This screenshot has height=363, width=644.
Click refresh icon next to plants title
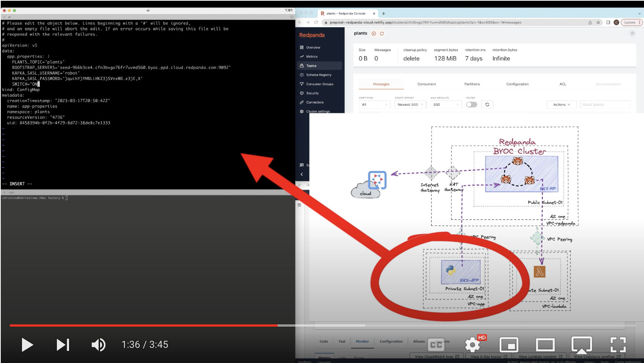tap(382, 34)
